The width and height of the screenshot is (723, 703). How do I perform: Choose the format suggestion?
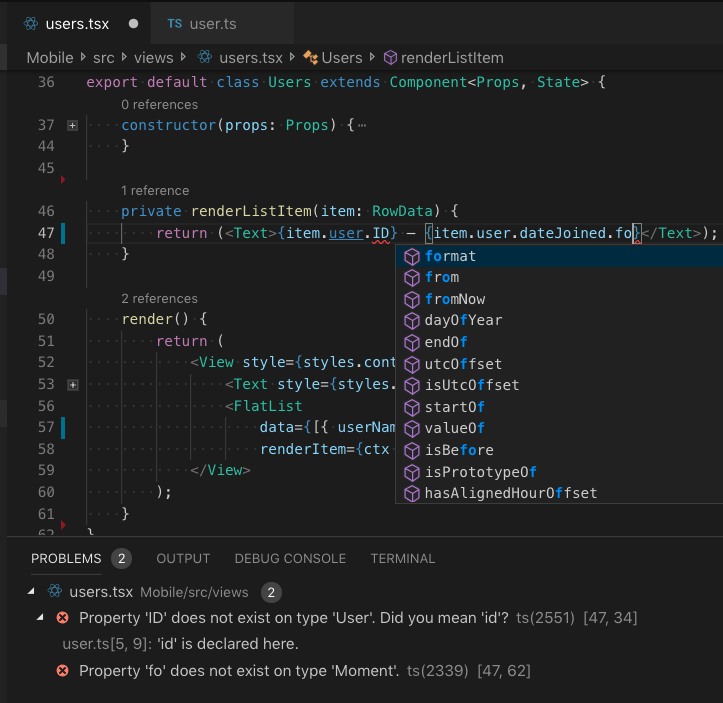point(559,256)
